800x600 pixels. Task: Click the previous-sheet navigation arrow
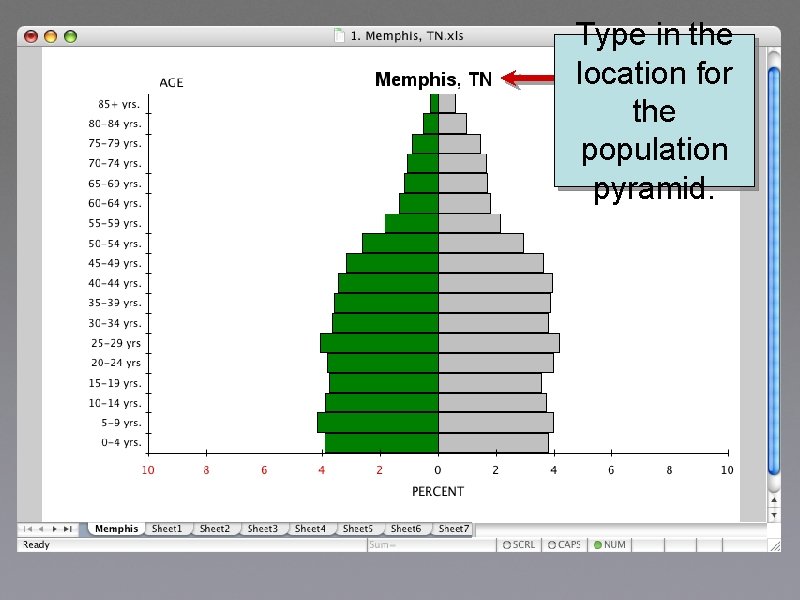42,528
